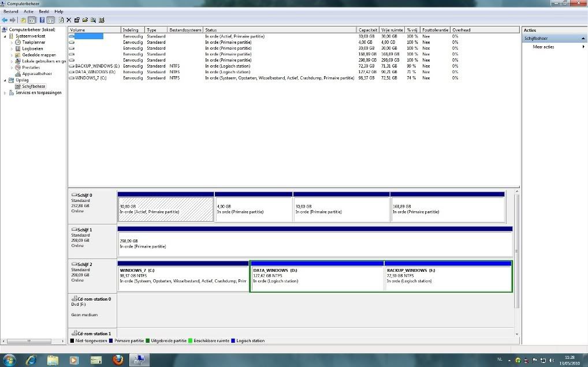Click the Up one level folder icon
This screenshot has height=367, width=588.
point(24,20)
